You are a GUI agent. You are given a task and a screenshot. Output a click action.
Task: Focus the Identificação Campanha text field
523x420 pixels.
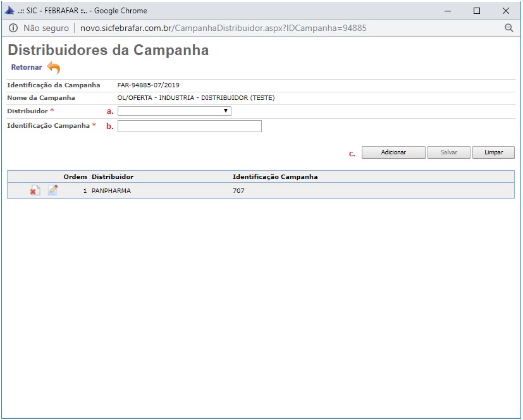coord(189,126)
